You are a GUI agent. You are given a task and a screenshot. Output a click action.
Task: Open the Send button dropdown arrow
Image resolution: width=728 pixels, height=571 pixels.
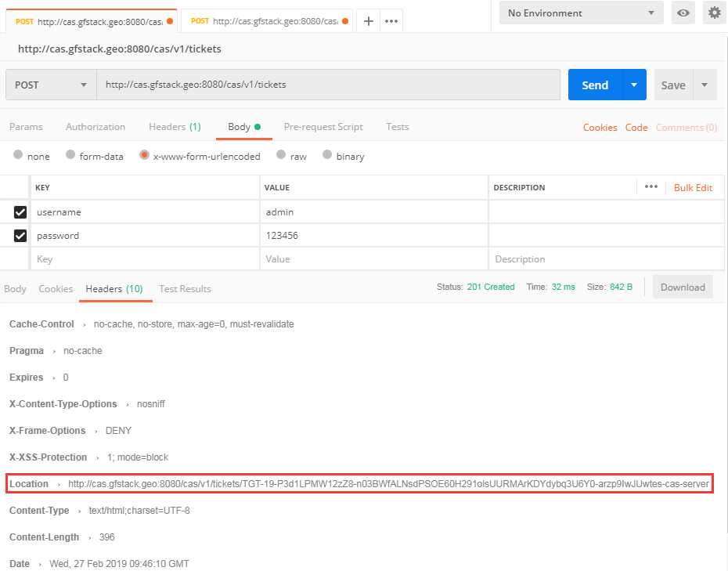pos(634,85)
